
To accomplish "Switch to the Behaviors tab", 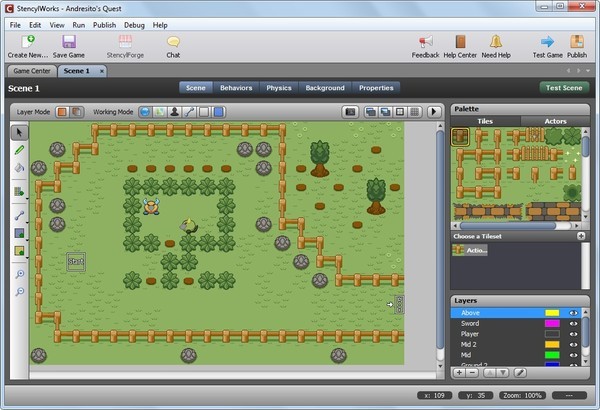I will [x=236, y=88].
